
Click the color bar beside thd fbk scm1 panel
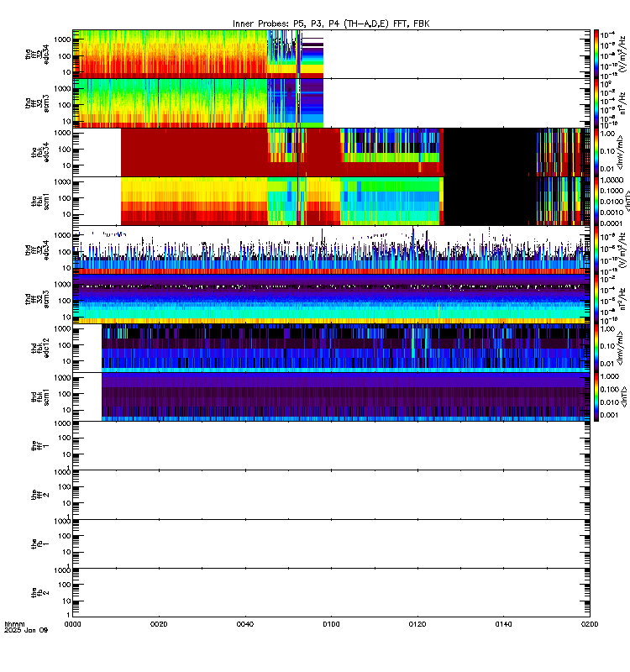(596, 396)
